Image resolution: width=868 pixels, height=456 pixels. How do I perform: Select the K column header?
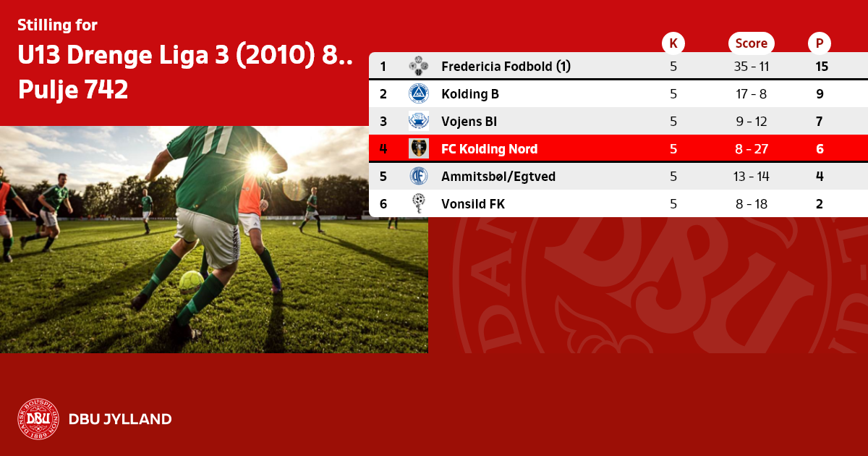[673, 43]
